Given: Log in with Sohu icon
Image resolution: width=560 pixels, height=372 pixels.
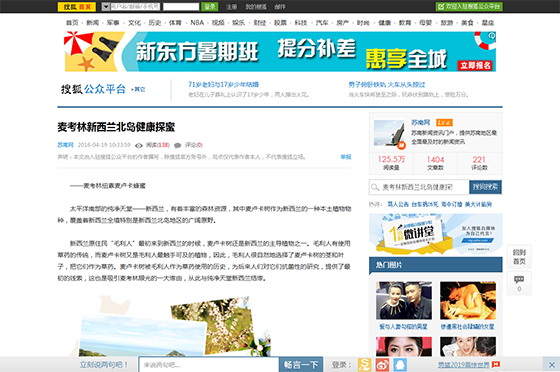Looking at the screenshot, I should click(365, 365).
